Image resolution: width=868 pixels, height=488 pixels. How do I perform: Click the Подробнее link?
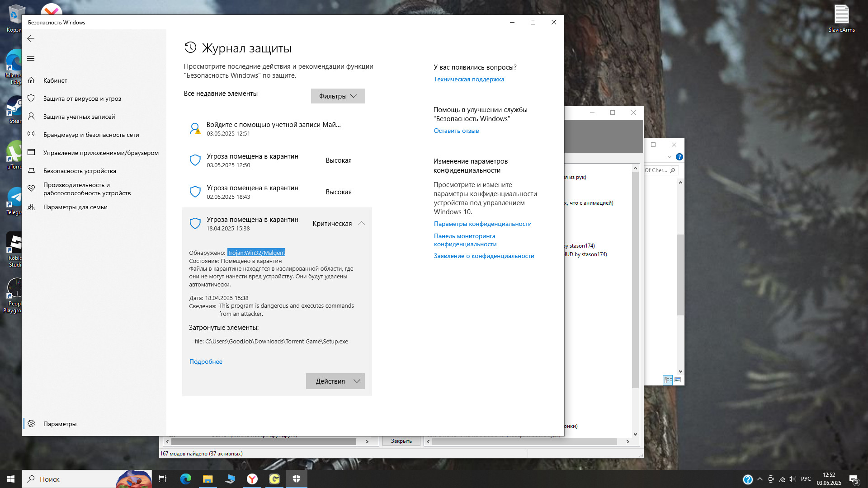206,361
